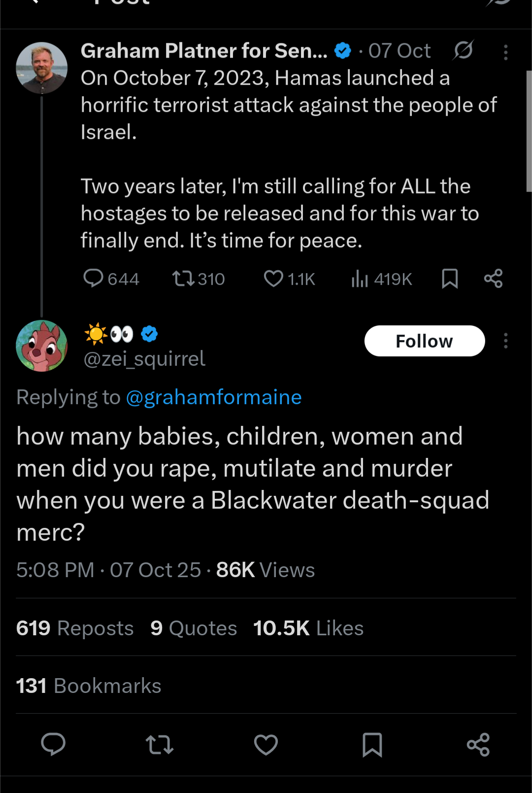This screenshot has width=532, height=793.
Task: View the 9 Quotes list
Action: pyautogui.click(x=194, y=628)
